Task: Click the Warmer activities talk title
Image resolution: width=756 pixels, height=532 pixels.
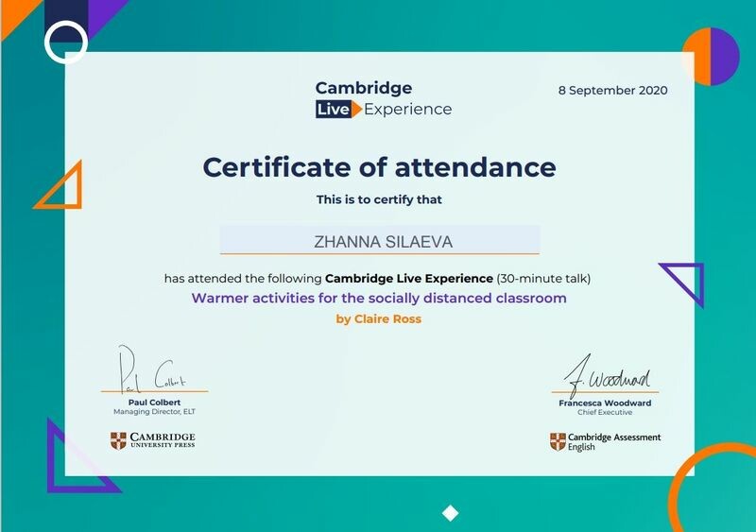Action: pos(379,299)
